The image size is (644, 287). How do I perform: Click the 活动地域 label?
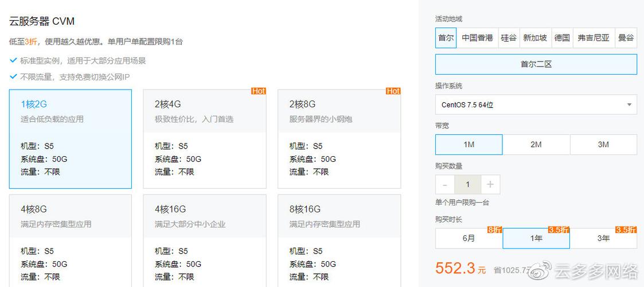[448, 19]
